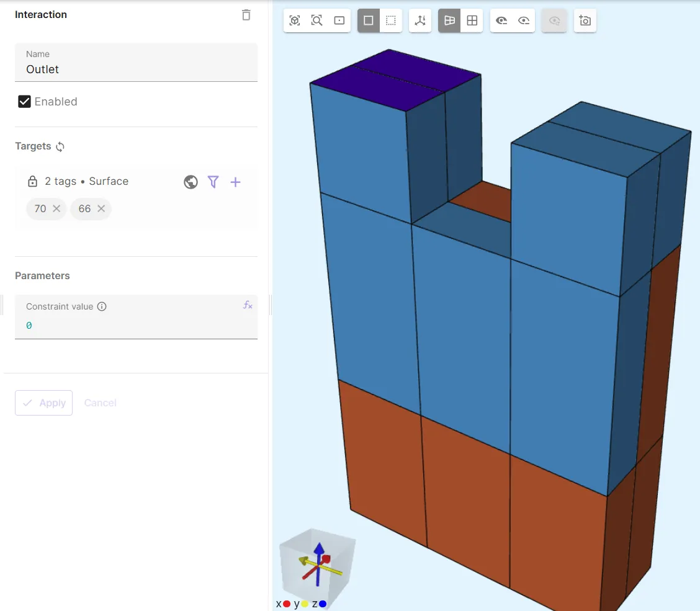Refresh the Targets list
The width and height of the screenshot is (700, 611).
tap(60, 146)
